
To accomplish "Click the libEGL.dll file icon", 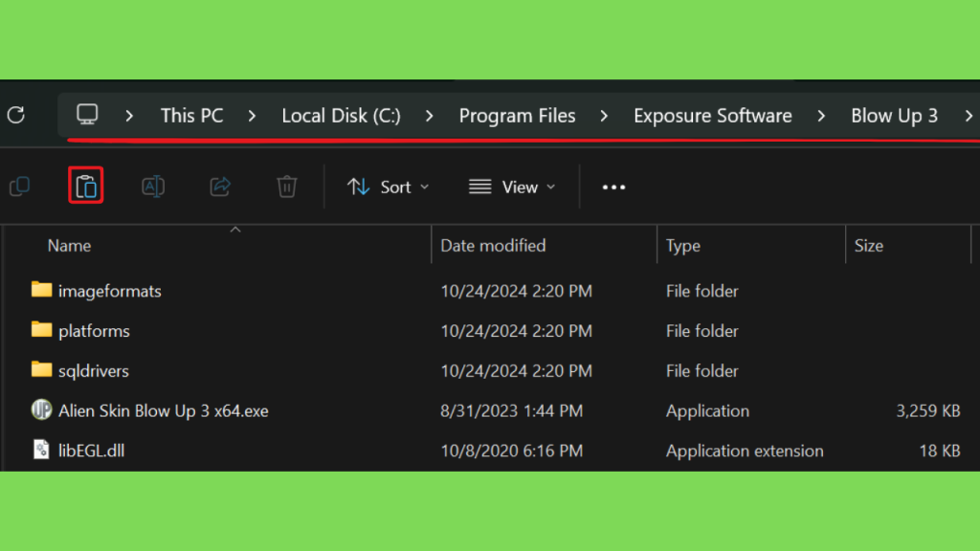I will (42, 450).
